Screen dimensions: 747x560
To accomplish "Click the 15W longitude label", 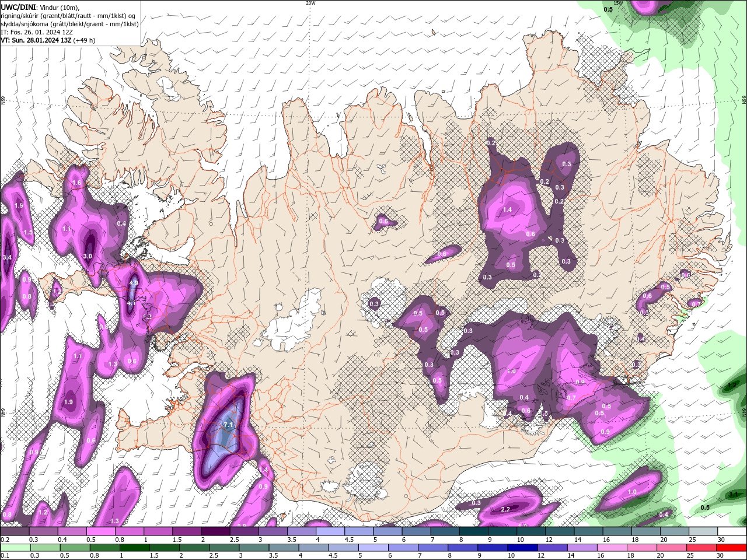I will click(x=619, y=3).
